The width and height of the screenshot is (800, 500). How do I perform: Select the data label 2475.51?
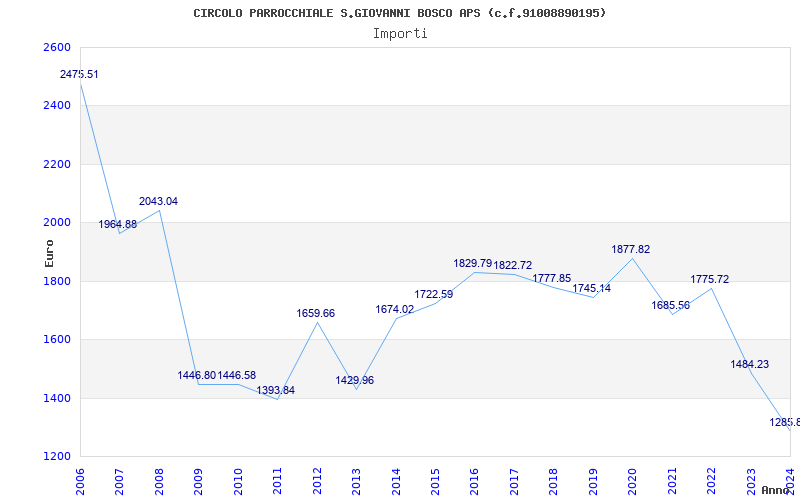pyautogui.click(x=79, y=74)
